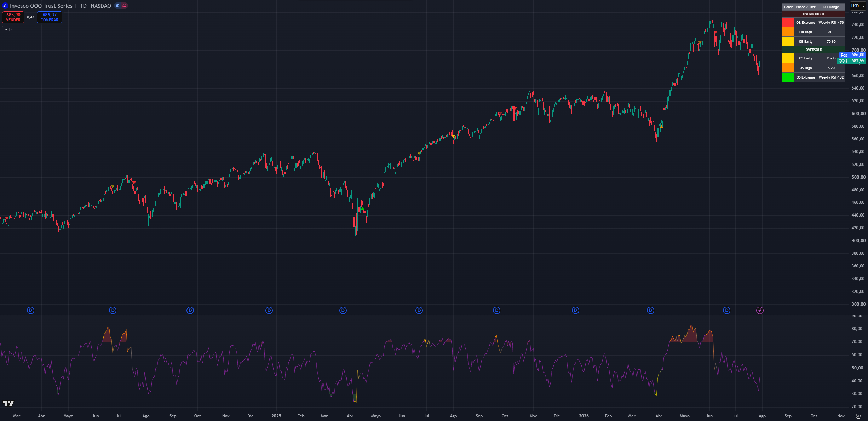Click the Invesco QQQ symbol logo icon
This screenshot has width=868, height=421.
click(5, 6)
